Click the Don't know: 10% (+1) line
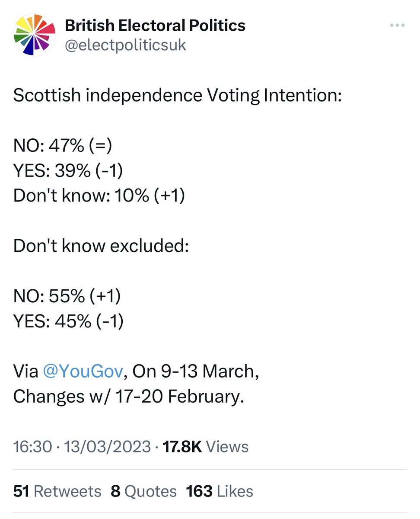 (99, 196)
